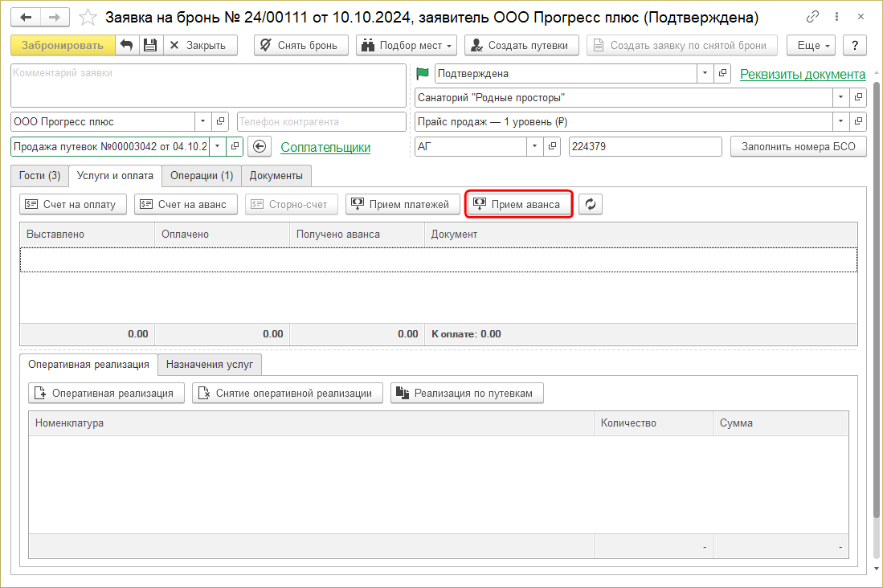Screen dimensions: 883x588
Task: Open the Назначения услуг sub-tab
Action: coord(210,365)
